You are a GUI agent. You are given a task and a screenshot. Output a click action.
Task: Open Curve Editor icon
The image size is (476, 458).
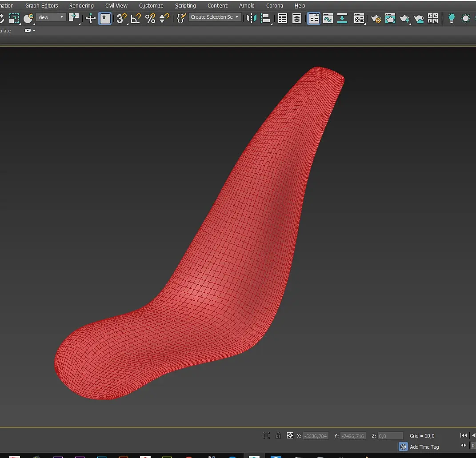tap(328, 18)
